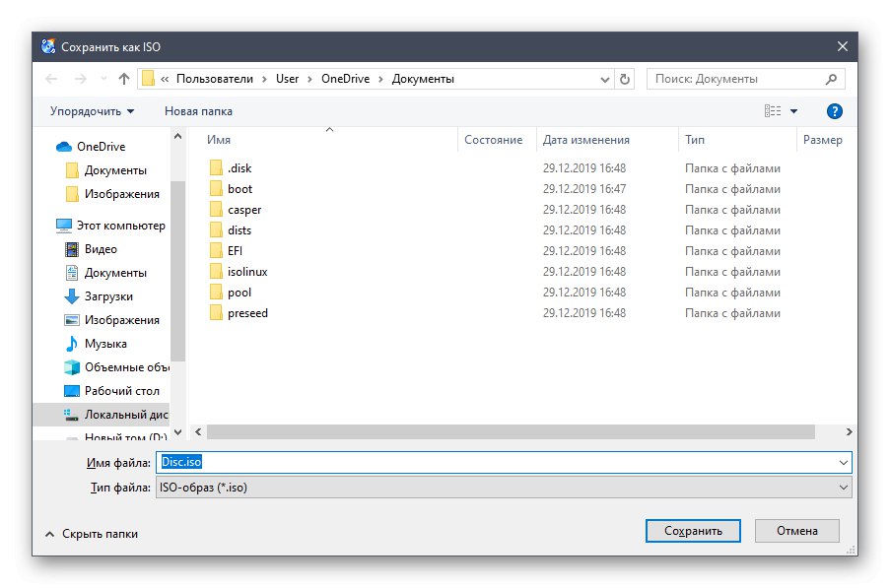Select the EFI folder
890x588 pixels.
pyautogui.click(x=235, y=250)
